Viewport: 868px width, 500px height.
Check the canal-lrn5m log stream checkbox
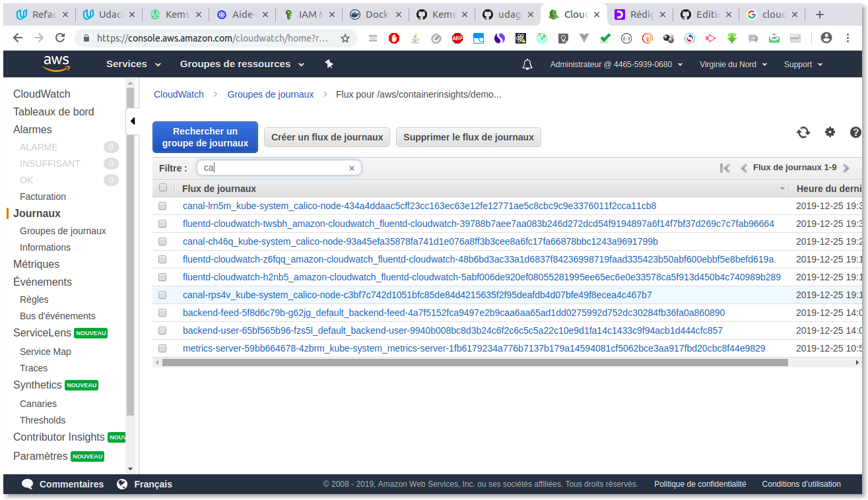(162, 206)
